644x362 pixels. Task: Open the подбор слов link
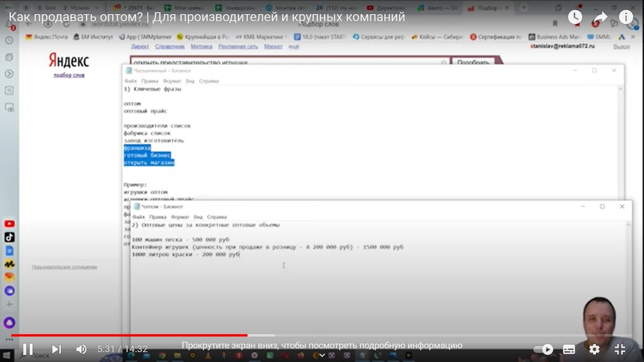(69, 75)
